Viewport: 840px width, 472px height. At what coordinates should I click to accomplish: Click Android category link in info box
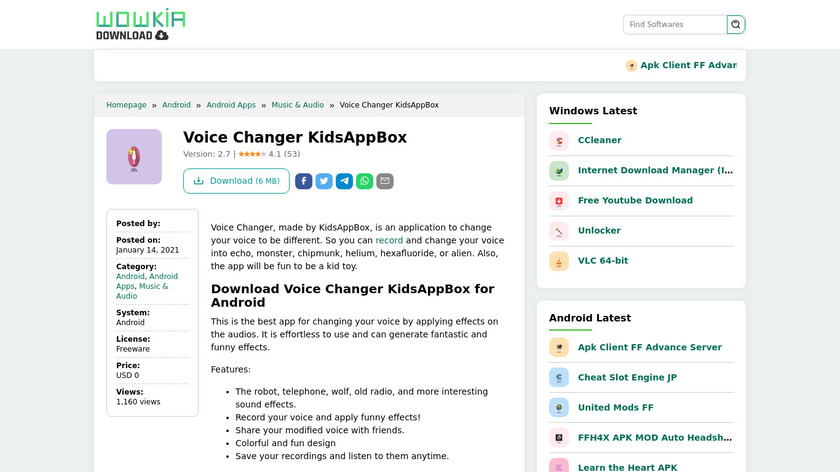click(x=130, y=276)
